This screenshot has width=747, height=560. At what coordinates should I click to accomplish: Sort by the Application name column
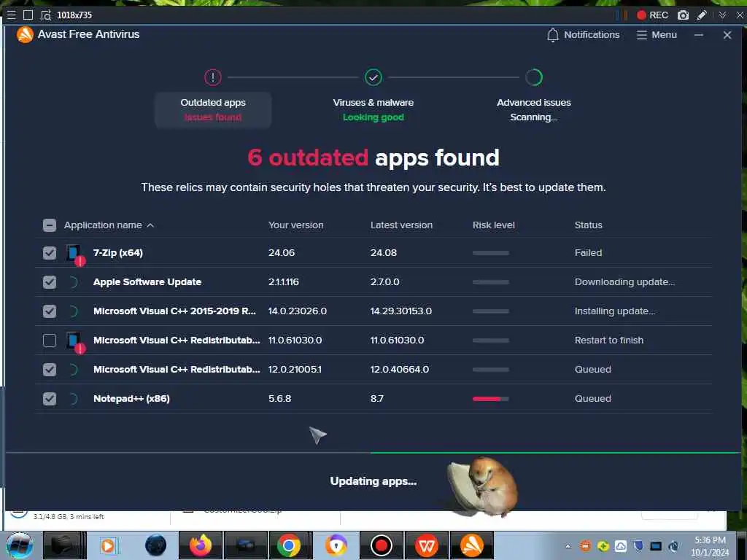click(x=109, y=225)
